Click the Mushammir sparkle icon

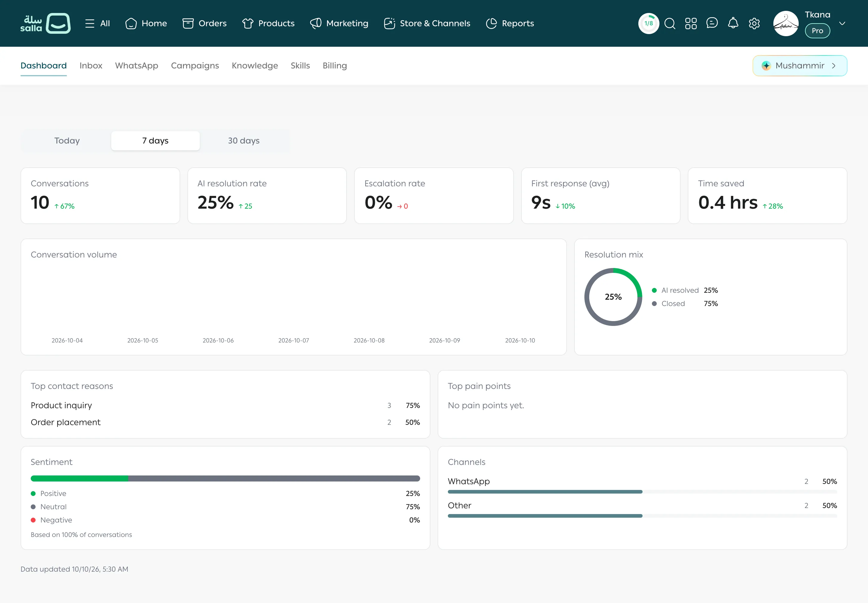(x=766, y=66)
